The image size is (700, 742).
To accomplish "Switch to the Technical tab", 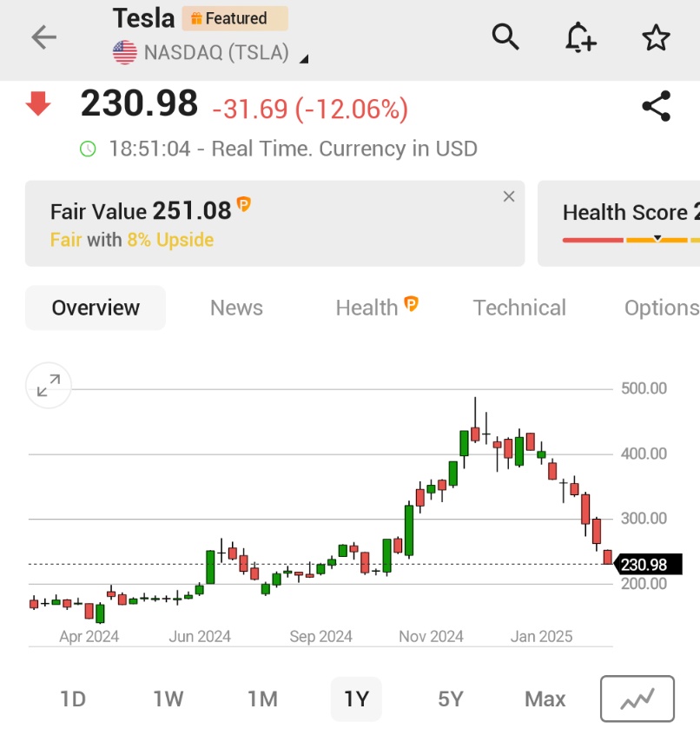I will click(x=519, y=308).
